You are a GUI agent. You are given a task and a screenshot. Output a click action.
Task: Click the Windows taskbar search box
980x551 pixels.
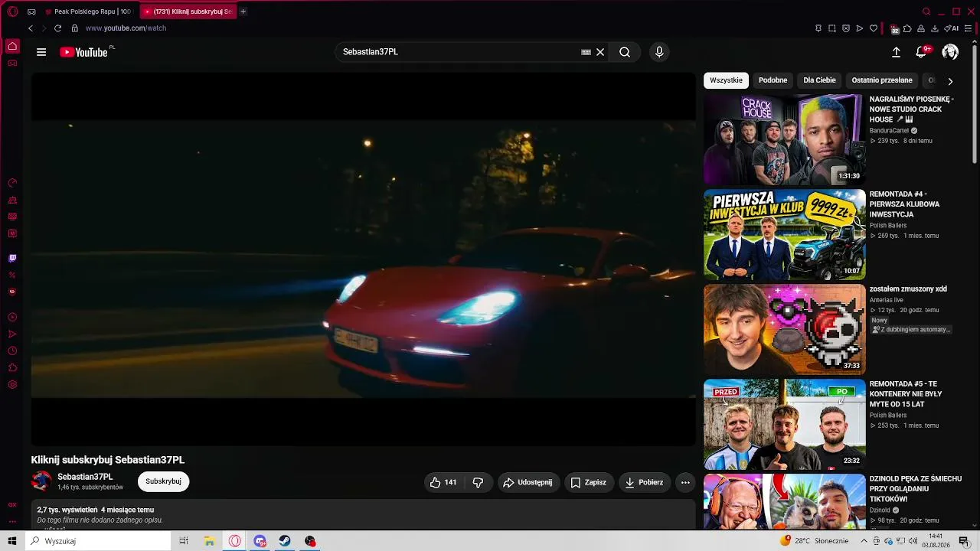[x=98, y=541]
